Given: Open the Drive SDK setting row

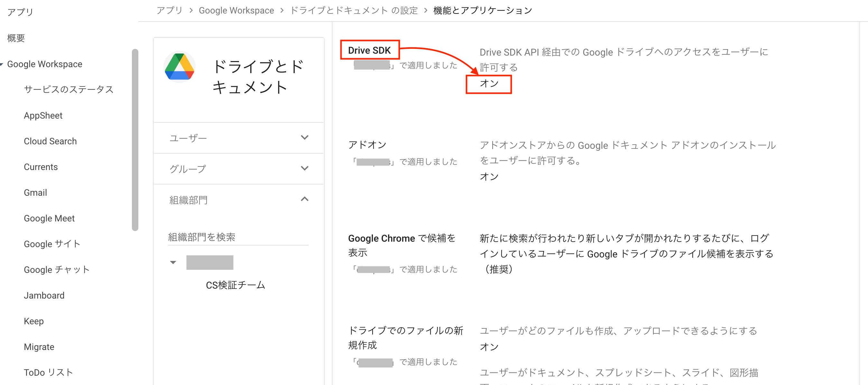Looking at the screenshot, I should [370, 50].
